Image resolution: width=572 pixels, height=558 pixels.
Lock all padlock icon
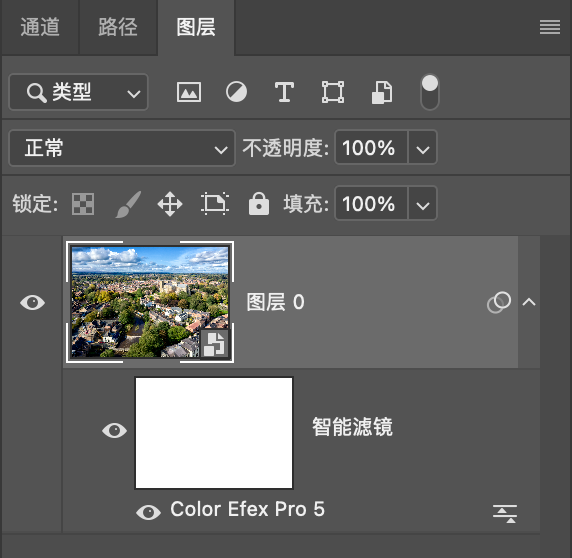pos(259,204)
